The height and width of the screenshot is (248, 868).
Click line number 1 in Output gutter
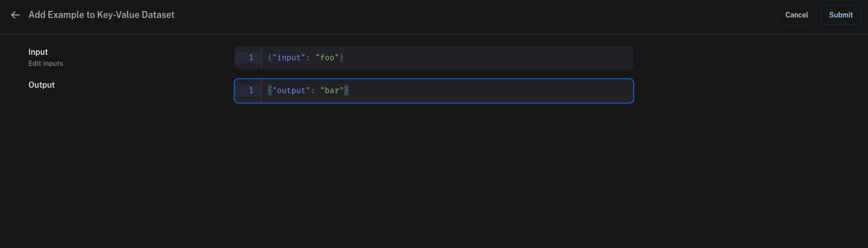251,91
